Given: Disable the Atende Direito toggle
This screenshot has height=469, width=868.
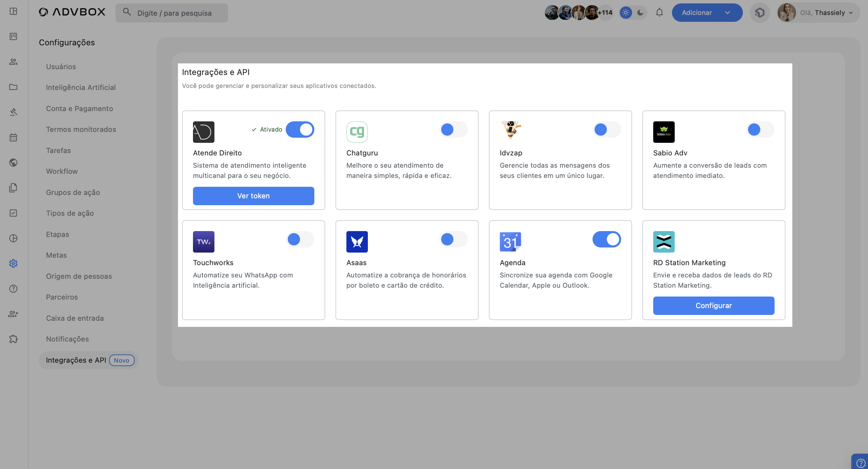Looking at the screenshot, I should click(x=300, y=130).
